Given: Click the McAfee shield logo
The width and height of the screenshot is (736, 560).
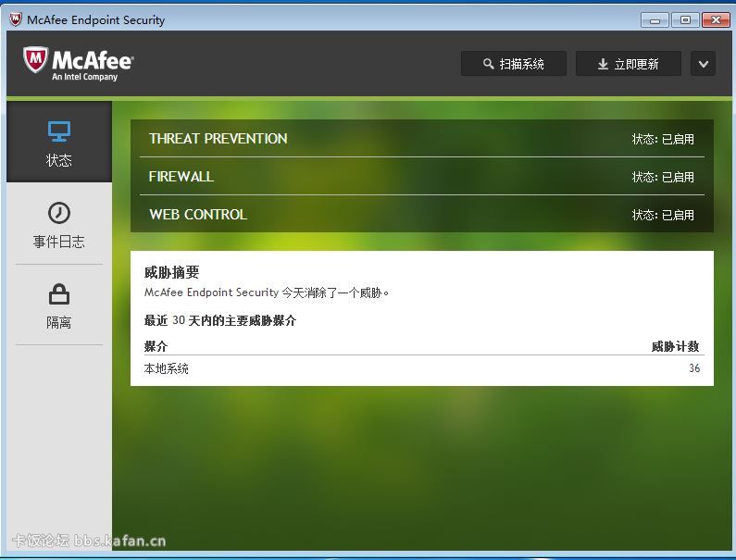Looking at the screenshot, I should tap(35, 59).
